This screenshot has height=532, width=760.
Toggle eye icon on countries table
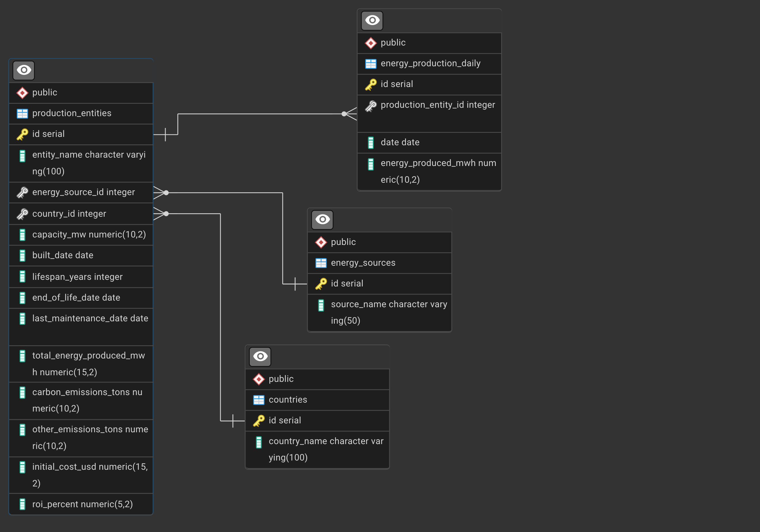coord(260,356)
